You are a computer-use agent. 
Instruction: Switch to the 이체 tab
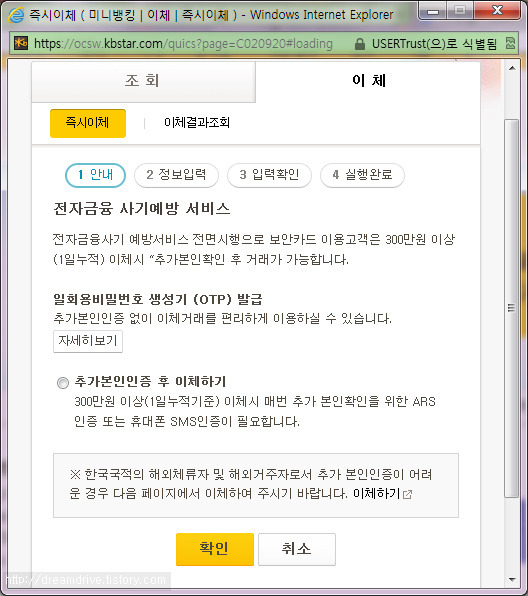click(368, 81)
